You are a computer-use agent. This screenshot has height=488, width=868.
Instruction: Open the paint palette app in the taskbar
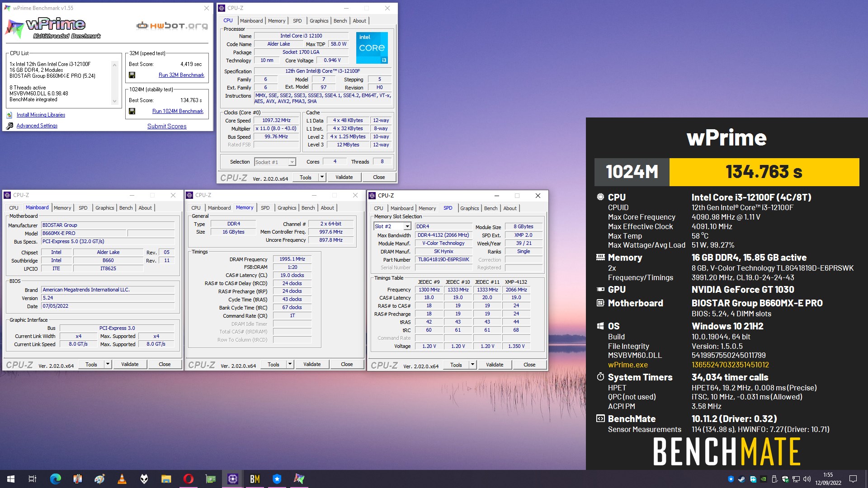(99, 479)
